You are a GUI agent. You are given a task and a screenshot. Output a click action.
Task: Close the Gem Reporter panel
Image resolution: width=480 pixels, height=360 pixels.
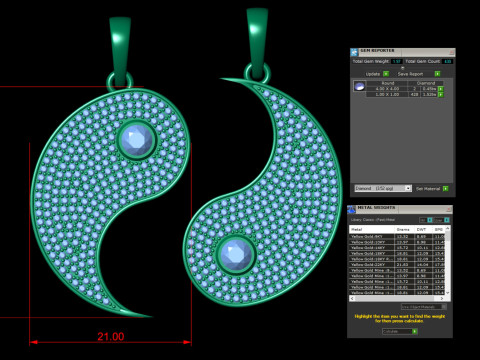coord(452,52)
